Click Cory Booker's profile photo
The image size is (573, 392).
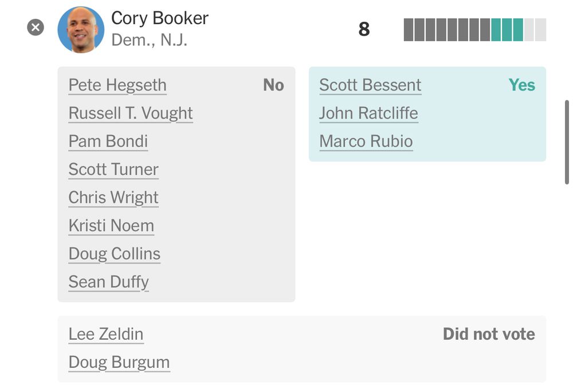(x=81, y=29)
